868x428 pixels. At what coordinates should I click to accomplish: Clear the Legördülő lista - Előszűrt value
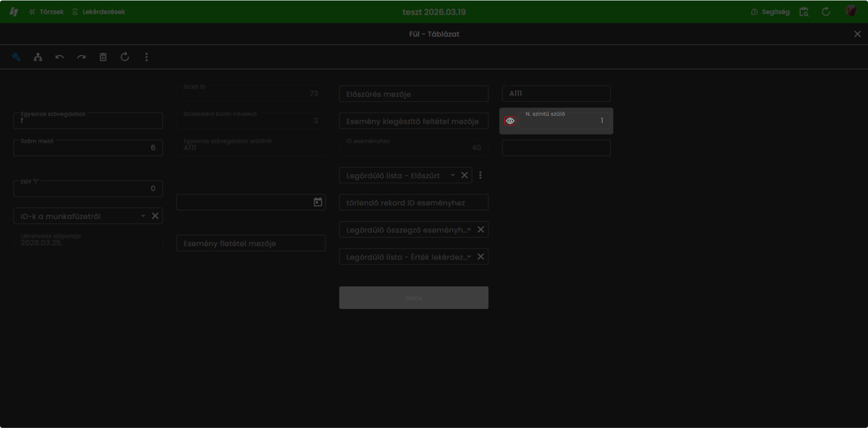tap(464, 175)
